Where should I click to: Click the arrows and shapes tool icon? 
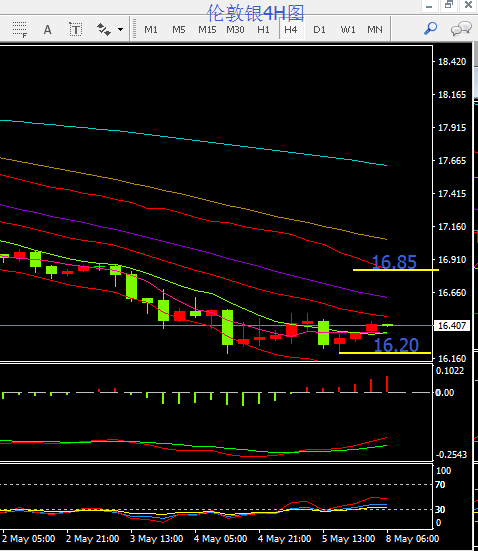click(x=104, y=30)
